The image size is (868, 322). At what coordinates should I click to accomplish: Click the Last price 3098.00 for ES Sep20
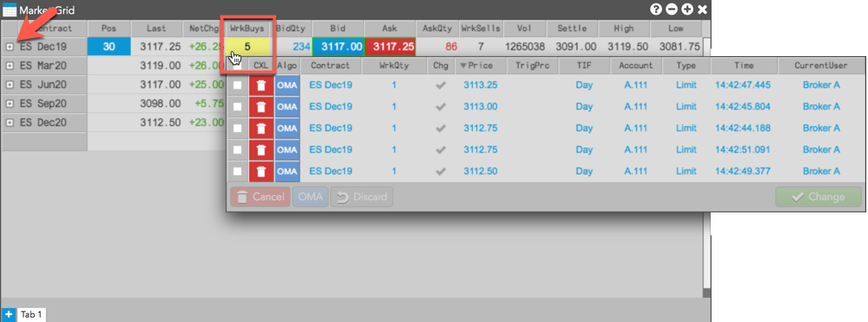160,104
